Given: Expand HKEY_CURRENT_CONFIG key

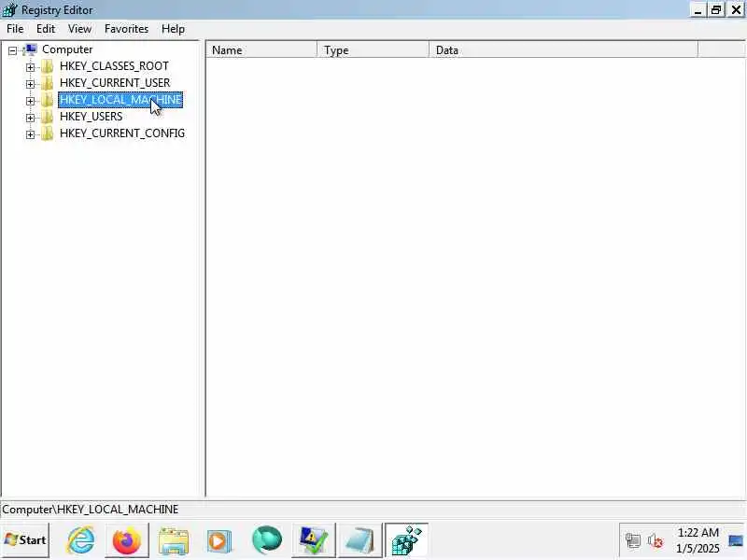Looking at the screenshot, I should pyautogui.click(x=31, y=134).
